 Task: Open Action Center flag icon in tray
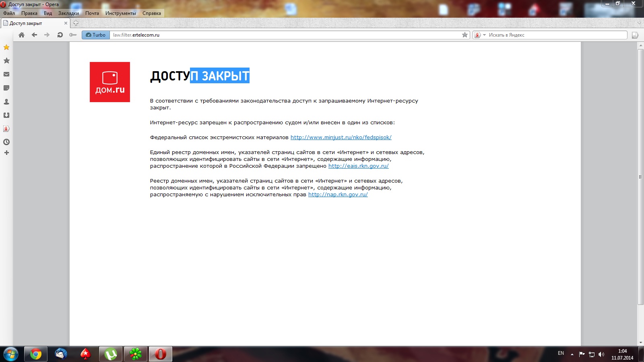click(x=582, y=354)
